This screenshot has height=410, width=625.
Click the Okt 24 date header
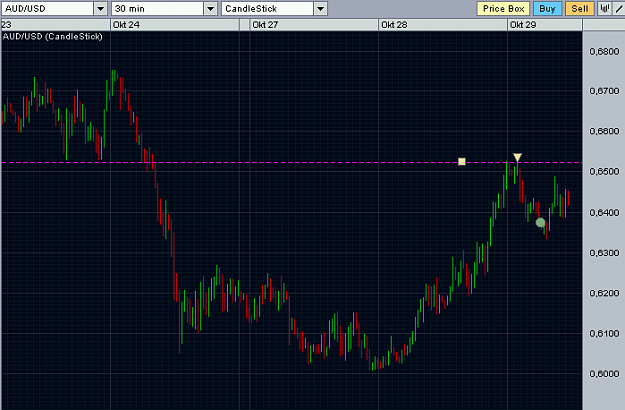point(126,25)
